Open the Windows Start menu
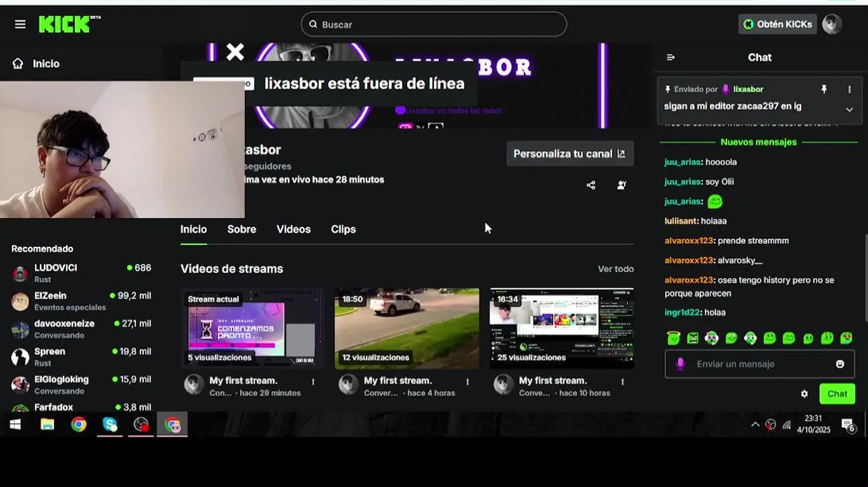This screenshot has height=487, width=868. pos(15,425)
